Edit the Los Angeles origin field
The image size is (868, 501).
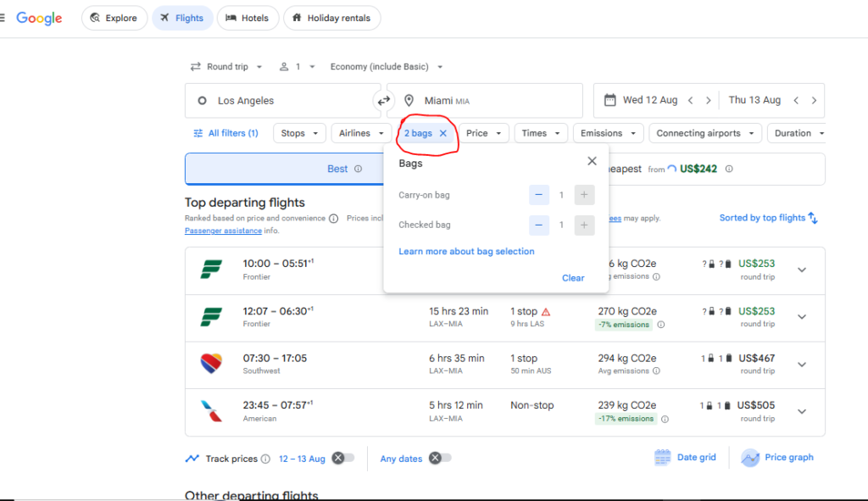coord(282,101)
